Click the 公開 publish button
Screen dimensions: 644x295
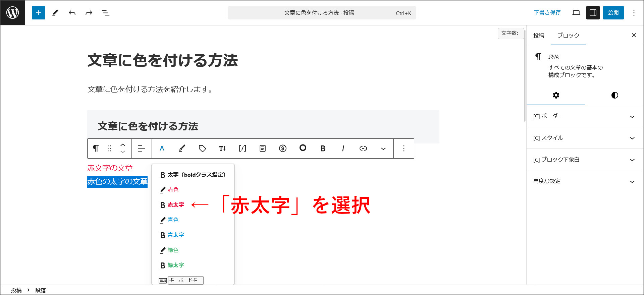click(613, 13)
